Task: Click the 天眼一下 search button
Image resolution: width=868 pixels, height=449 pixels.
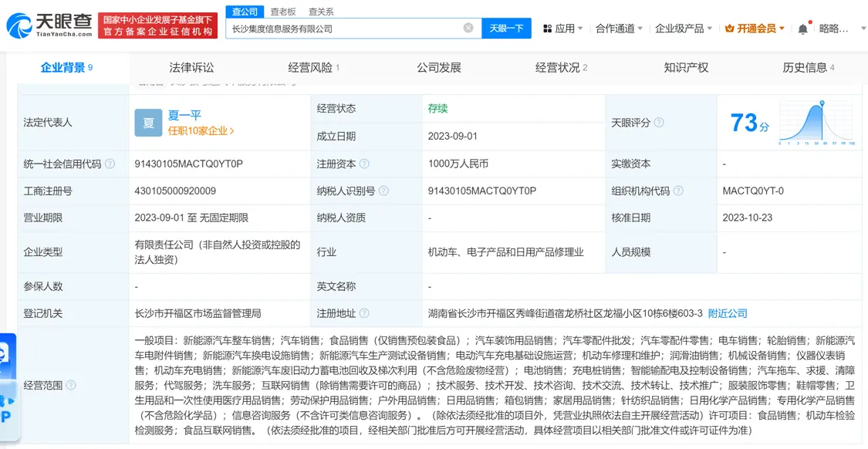Action: [507, 27]
